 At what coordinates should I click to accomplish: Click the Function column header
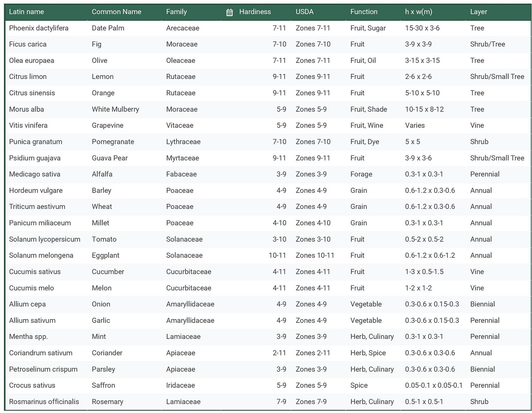click(364, 12)
